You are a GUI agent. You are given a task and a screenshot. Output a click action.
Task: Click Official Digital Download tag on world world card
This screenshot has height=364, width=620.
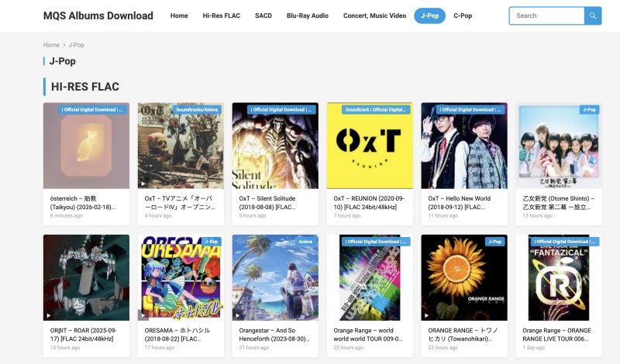[376, 242]
